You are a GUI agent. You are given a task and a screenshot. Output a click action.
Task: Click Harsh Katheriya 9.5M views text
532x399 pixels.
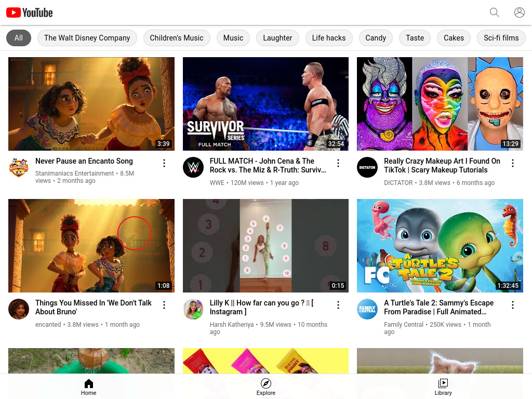click(x=269, y=328)
